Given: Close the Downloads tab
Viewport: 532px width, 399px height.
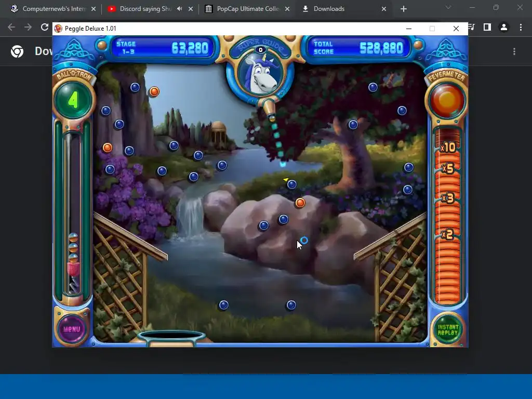Looking at the screenshot, I should click(x=384, y=9).
